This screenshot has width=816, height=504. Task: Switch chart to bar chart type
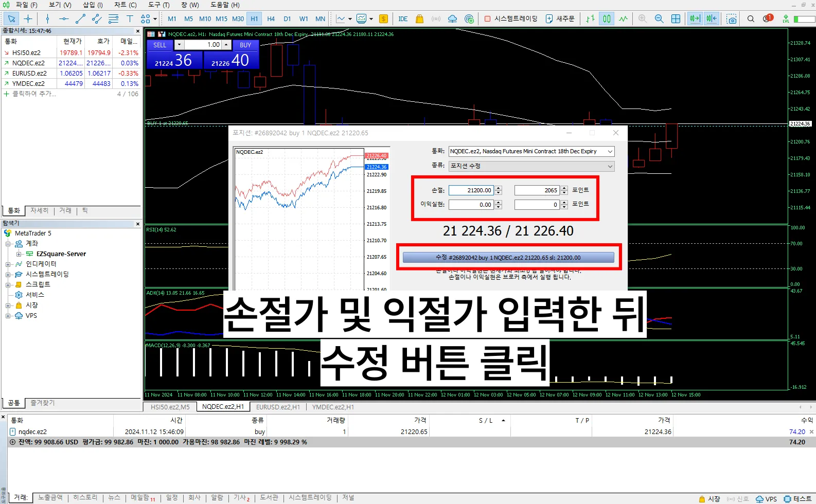(590, 19)
